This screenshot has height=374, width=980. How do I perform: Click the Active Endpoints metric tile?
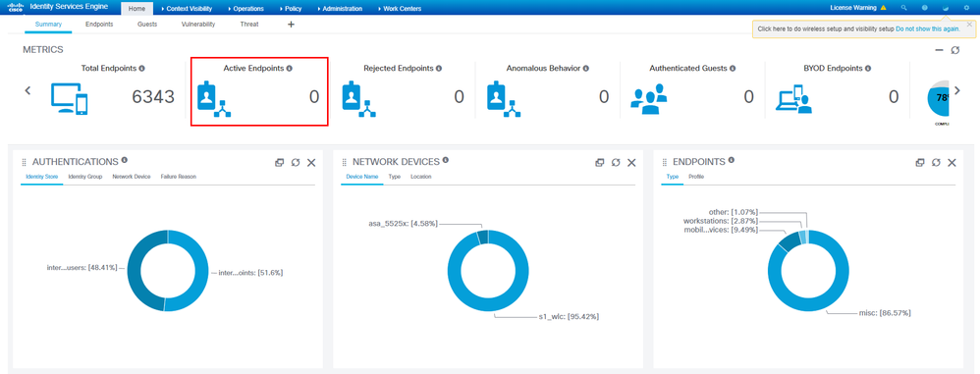259,91
